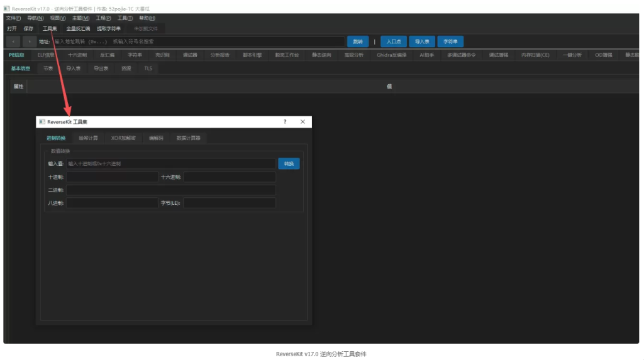Switch to the AI助手 tab

426,55
